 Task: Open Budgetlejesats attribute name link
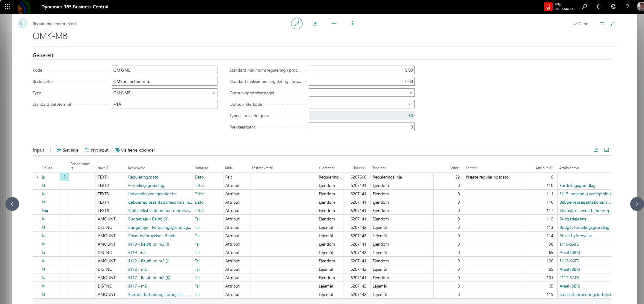[573, 219]
